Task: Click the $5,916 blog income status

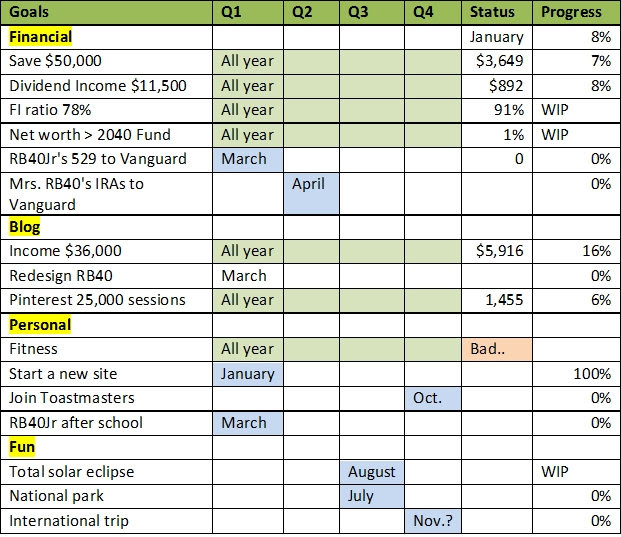Action: click(497, 251)
